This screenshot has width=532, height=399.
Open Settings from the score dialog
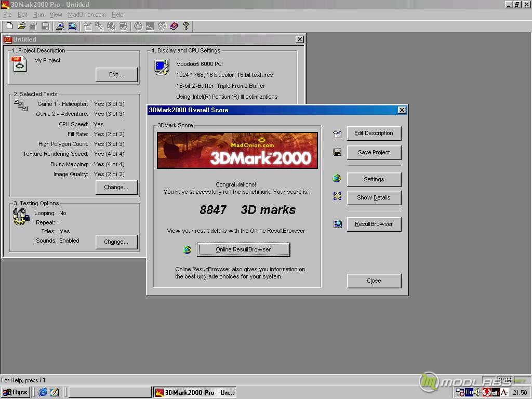click(x=374, y=179)
